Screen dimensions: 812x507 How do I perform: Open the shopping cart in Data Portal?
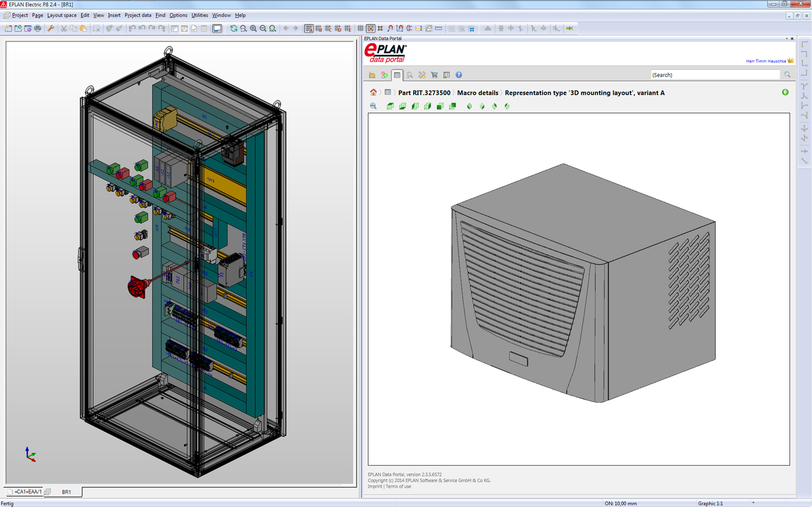pyautogui.click(x=434, y=75)
